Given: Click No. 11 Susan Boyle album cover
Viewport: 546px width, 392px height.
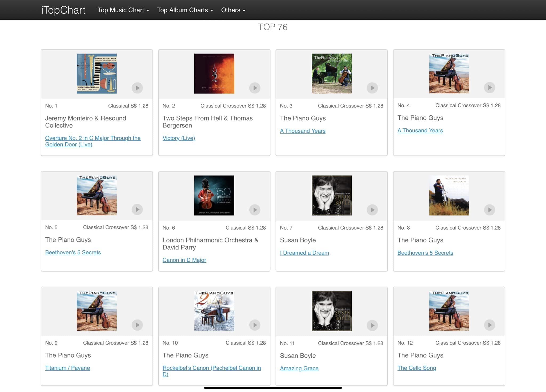Looking at the screenshot, I should coord(332,311).
